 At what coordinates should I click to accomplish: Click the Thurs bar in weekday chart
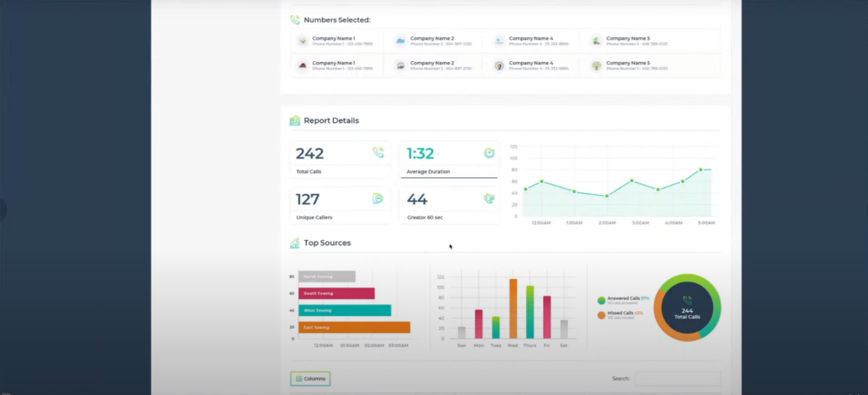(530, 312)
